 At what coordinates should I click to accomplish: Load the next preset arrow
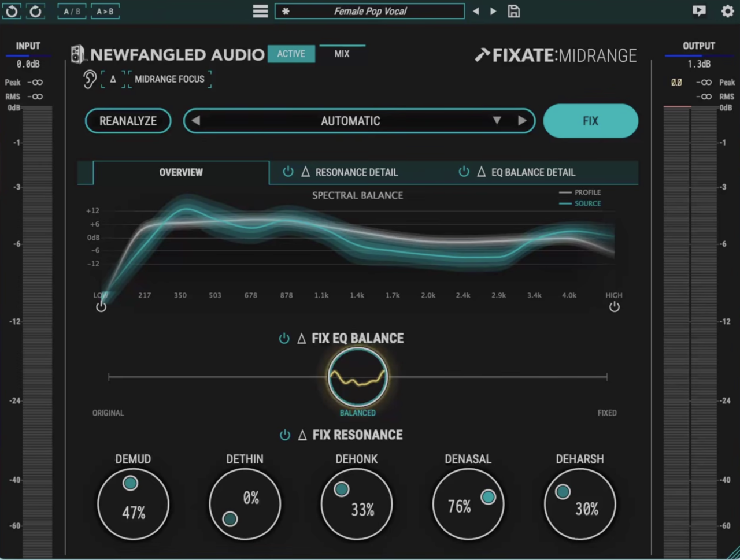493,11
